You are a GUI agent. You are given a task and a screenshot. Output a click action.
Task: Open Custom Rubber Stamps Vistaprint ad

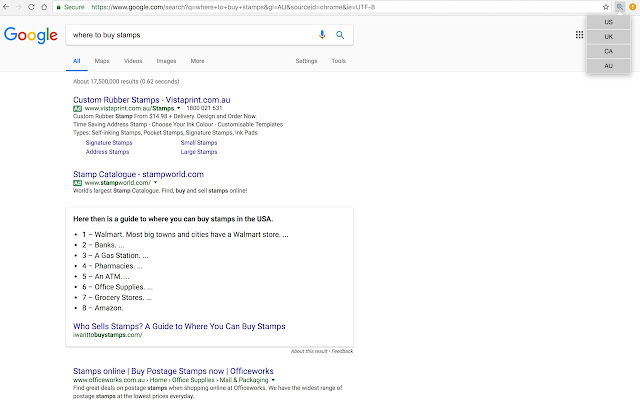(x=152, y=100)
